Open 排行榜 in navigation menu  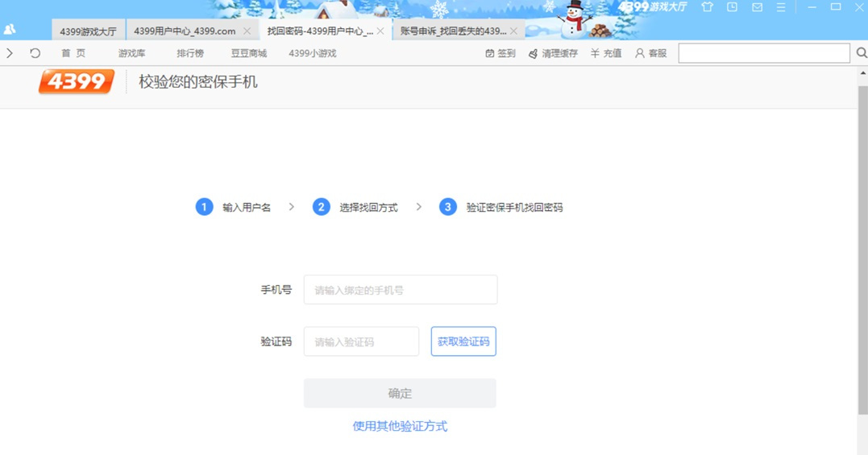[190, 53]
